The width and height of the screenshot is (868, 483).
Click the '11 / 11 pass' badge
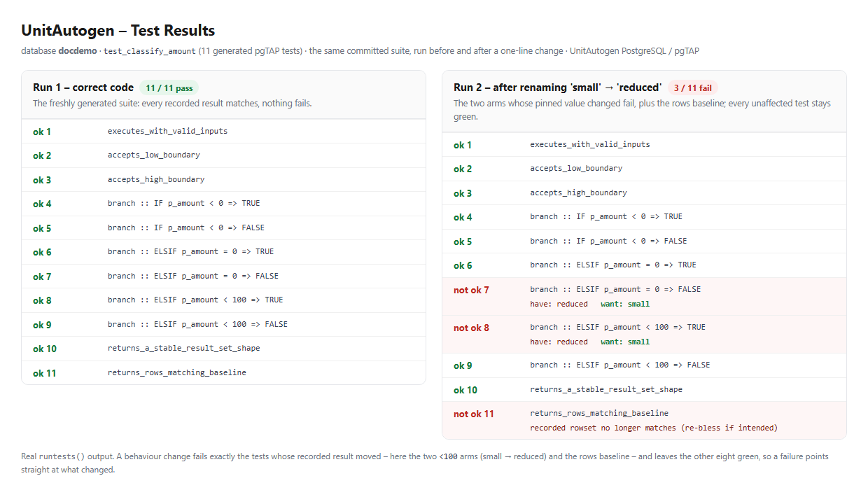pos(169,88)
